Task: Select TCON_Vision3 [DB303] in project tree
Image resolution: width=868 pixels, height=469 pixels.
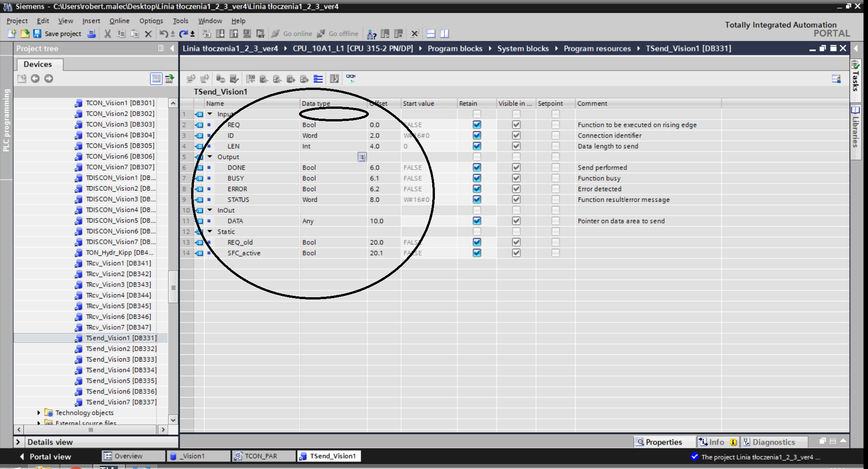Action: pyautogui.click(x=120, y=124)
